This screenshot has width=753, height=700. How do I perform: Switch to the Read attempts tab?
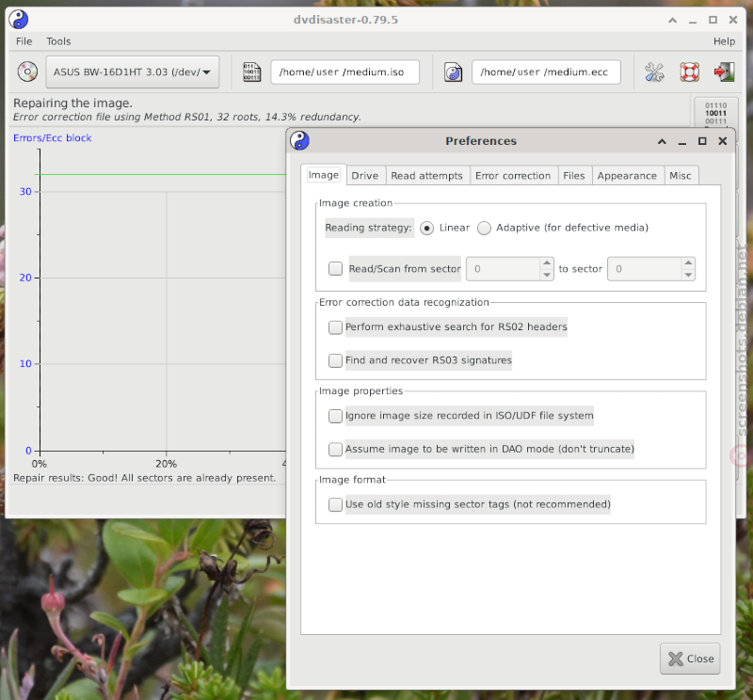click(427, 176)
